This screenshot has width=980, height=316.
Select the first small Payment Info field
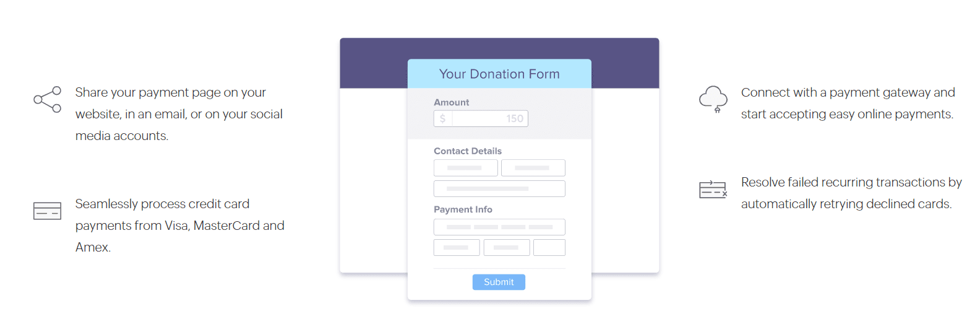457,247
